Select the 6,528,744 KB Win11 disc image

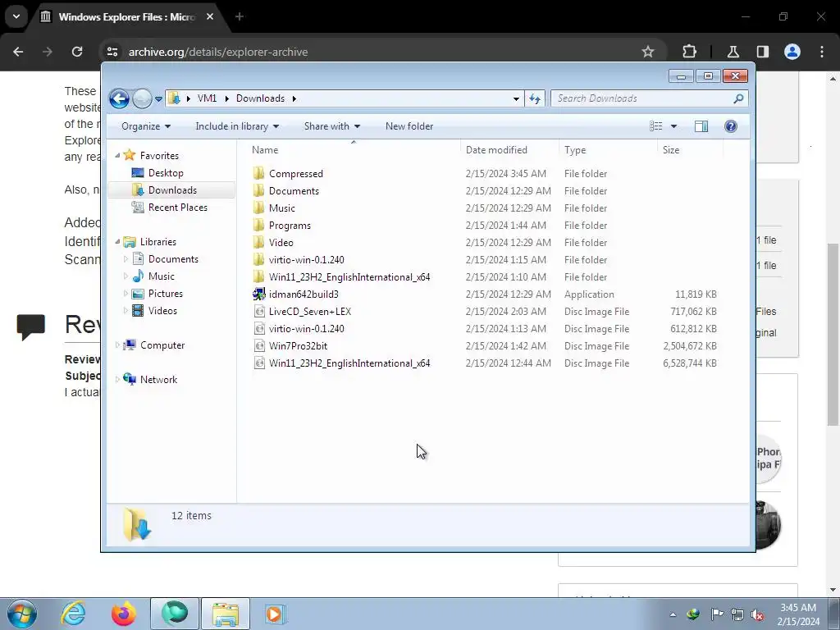pos(349,363)
